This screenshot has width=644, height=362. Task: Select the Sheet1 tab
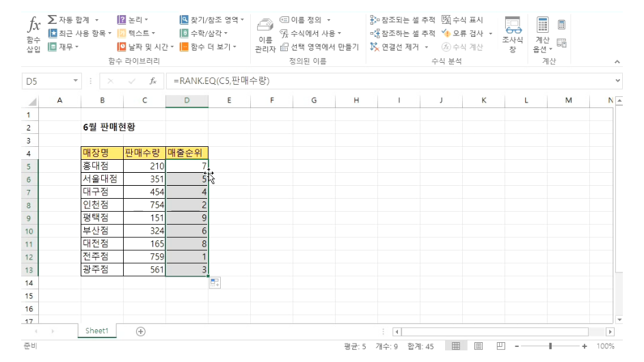[96, 331]
